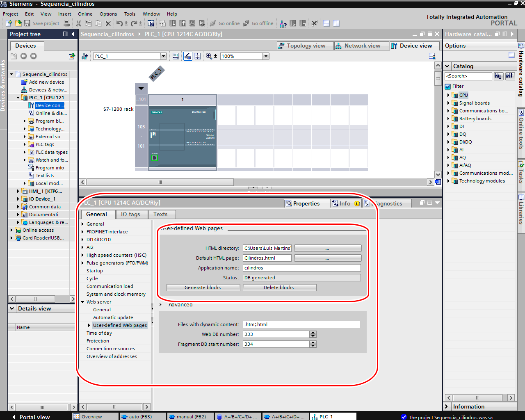
Task: Click the Print icon in main toolbar
Action: pyautogui.click(x=67, y=23)
